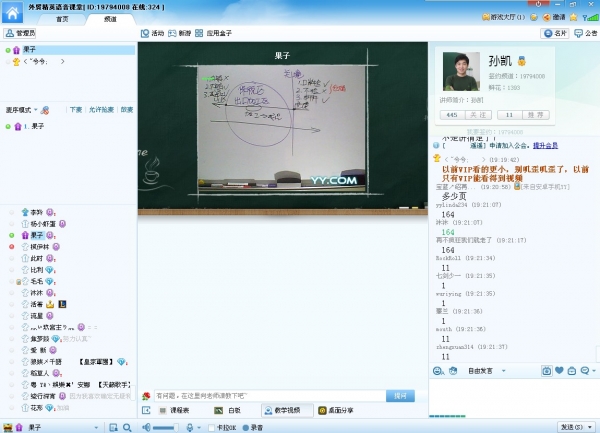Open the 白板 whiteboard tool
Image resolution: width=600 pixels, height=433 pixels.
click(x=228, y=410)
